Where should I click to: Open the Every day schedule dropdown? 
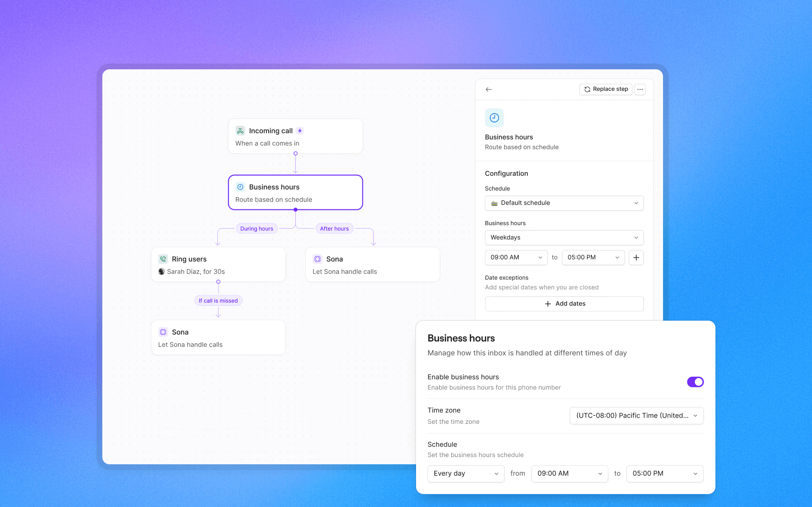pos(466,474)
